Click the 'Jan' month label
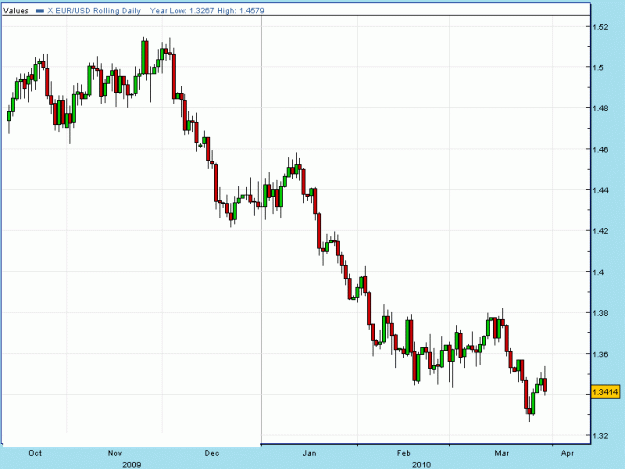This screenshot has height=469, width=625. tap(309, 453)
